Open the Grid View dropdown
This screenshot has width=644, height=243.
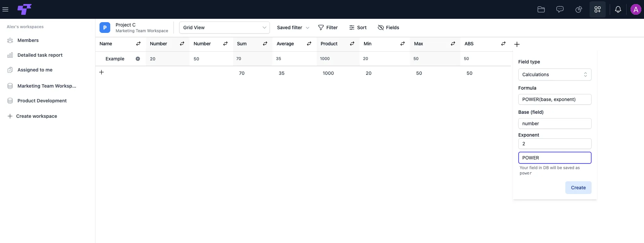click(x=225, y=28)
